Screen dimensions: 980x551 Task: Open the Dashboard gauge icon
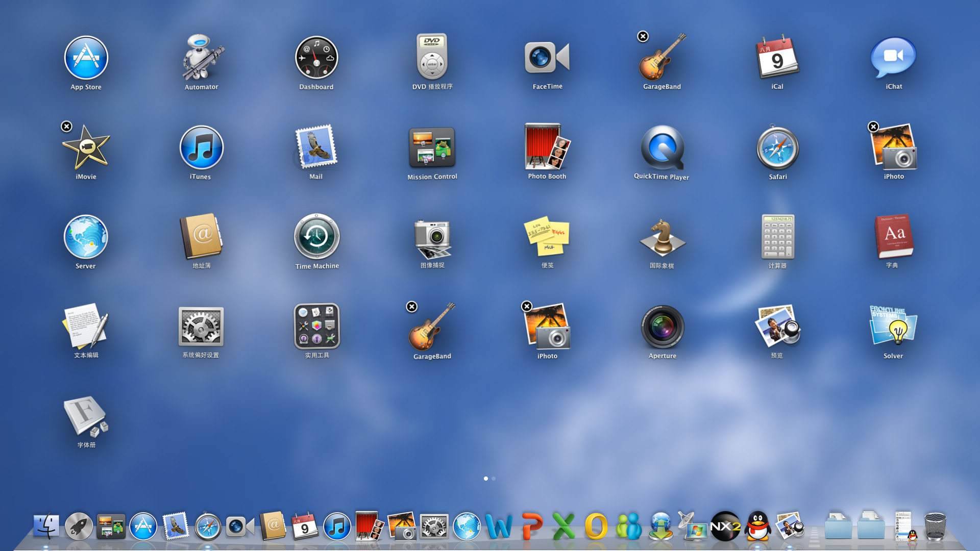[316, 58]
